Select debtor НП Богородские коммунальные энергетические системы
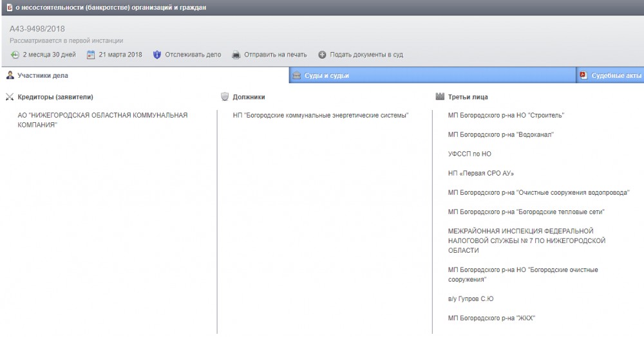Image resolution: width=644 pixels, height=337 pixels. click(x=321, y=116)
